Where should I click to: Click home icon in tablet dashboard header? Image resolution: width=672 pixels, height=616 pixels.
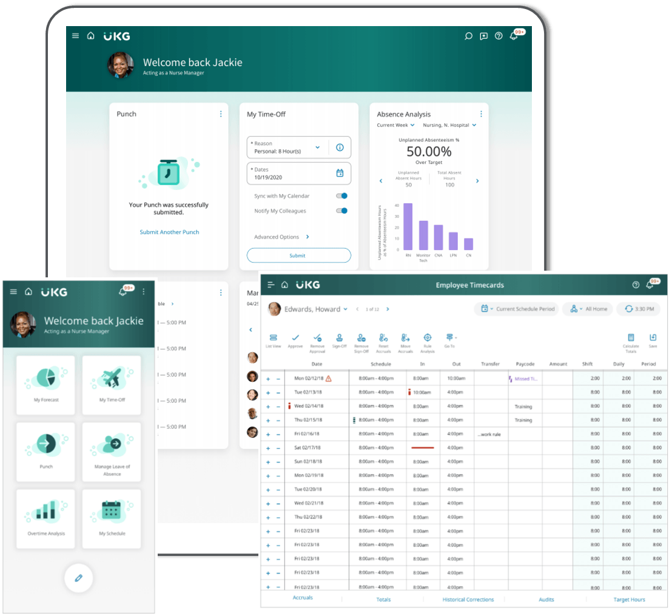click(x=91, y=36)
